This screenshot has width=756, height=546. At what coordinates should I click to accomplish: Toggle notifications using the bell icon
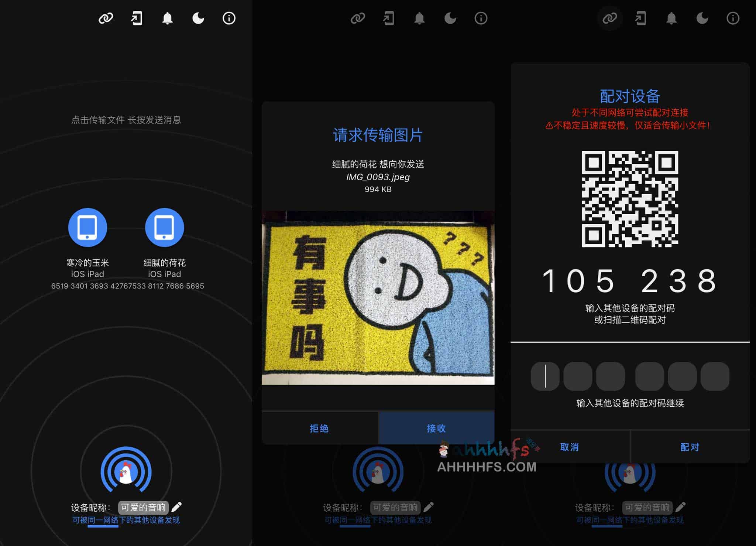coord(168,18)
